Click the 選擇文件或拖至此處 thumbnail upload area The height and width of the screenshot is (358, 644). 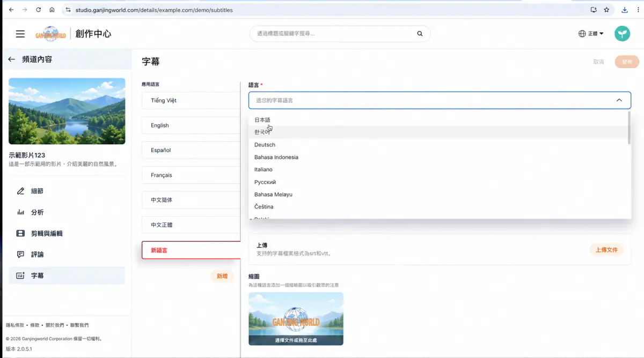click(296, 318)
